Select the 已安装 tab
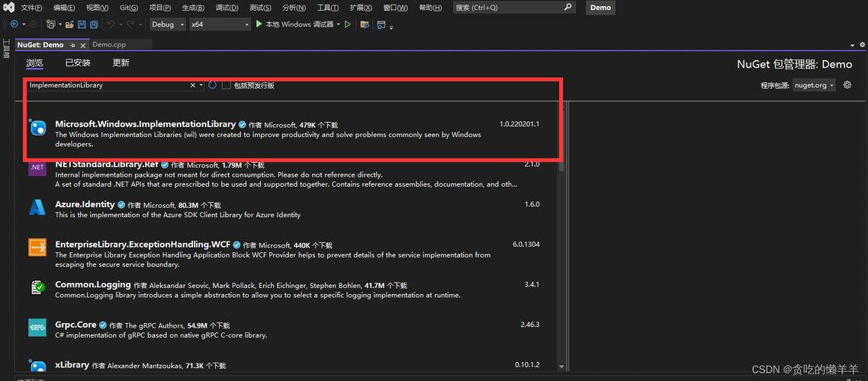The width and height of the screenshot is (868, 381). (78, 63)
